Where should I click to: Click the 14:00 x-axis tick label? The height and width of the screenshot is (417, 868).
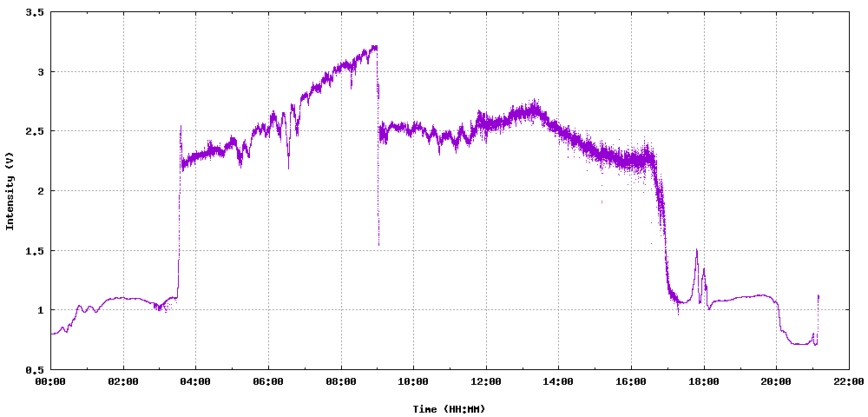pyautogui.click(x=558, y=381)
